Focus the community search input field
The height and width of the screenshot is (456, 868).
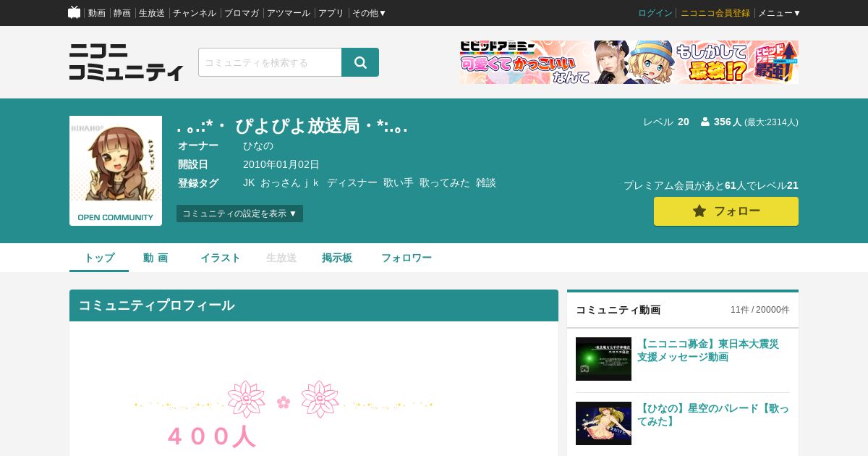point(270,62)
